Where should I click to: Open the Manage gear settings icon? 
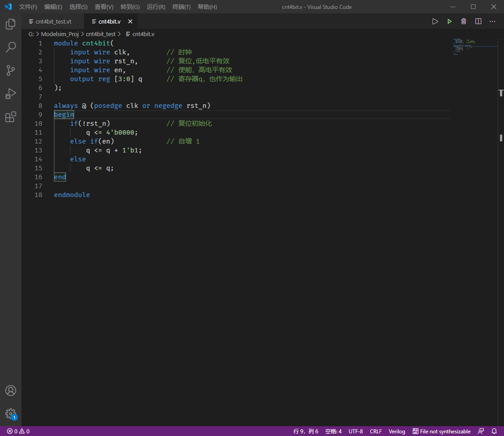click(11, 414)
